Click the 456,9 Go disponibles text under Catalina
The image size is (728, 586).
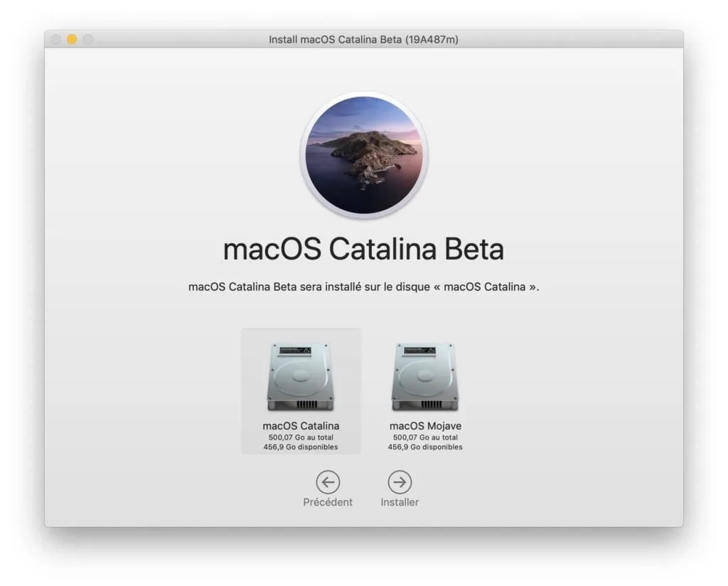tap(300, 447)
